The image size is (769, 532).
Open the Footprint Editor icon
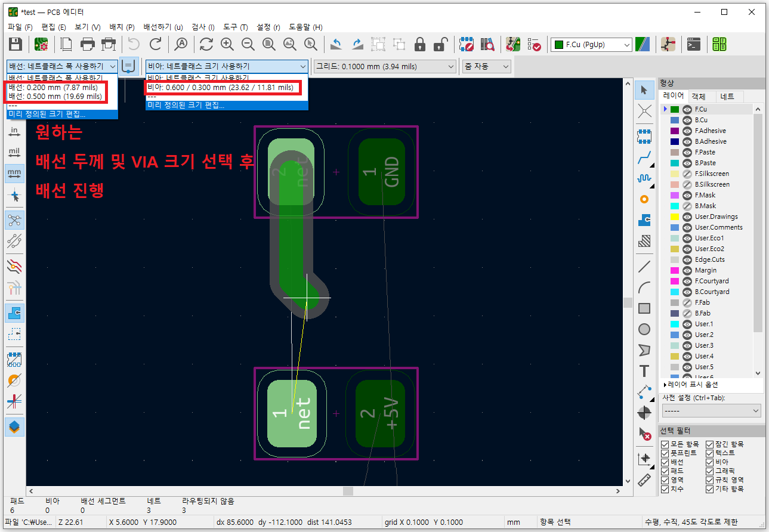467,44
